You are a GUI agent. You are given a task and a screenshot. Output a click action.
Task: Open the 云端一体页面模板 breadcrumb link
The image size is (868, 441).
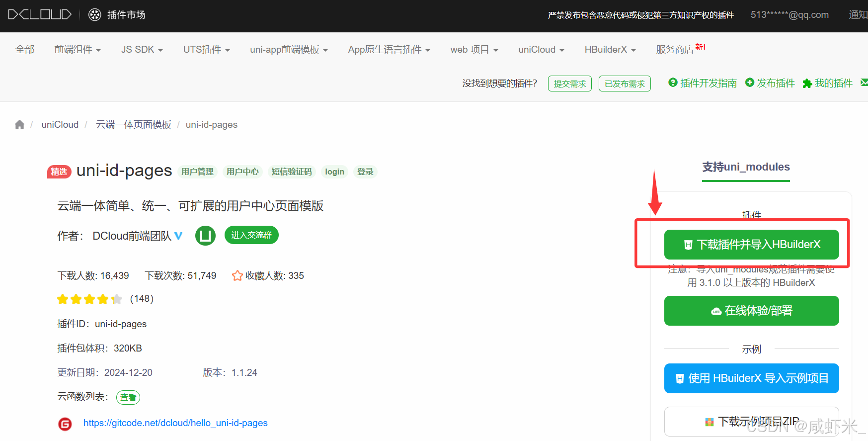point(134,125)
